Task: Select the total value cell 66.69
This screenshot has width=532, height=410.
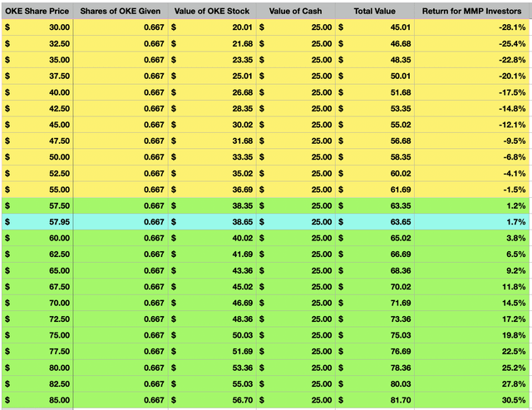Action: click(375, 254)
